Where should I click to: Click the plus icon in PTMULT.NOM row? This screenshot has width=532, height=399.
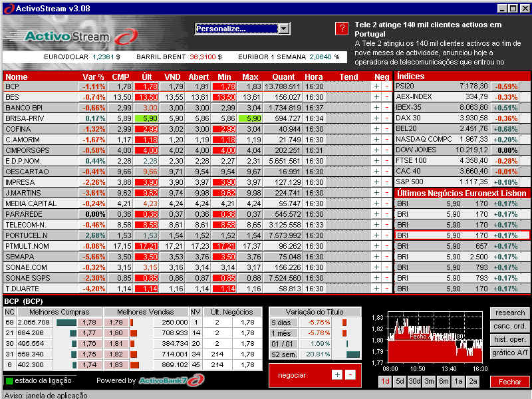(x=376, y=246)
